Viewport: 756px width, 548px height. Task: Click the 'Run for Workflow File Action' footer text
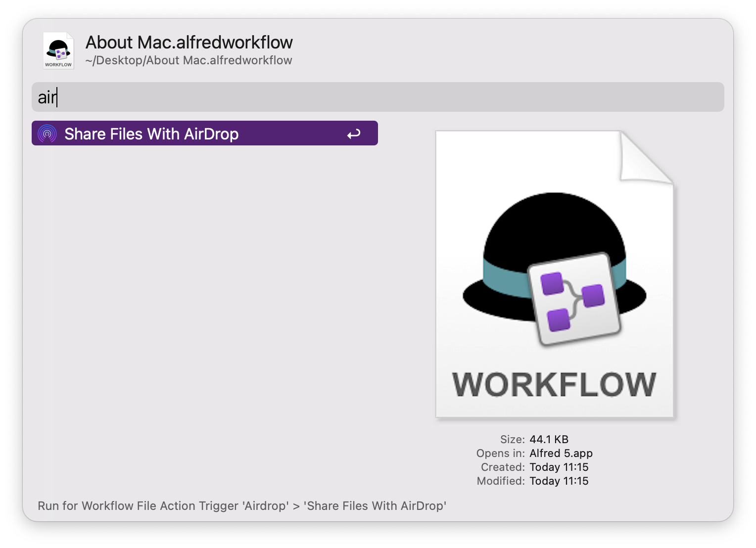[242, 505]
